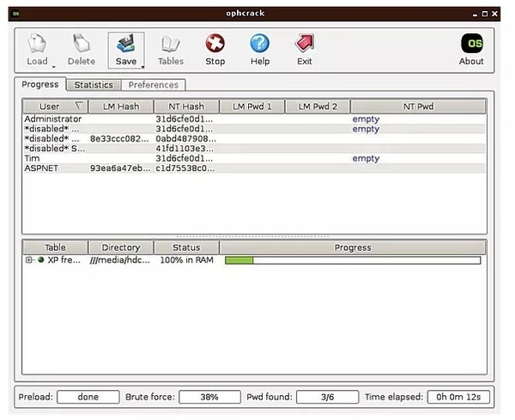Click Tim's 31d6cfe0d1... NT hash
This screenshot has width=515, height=420.
click(185, 158)
